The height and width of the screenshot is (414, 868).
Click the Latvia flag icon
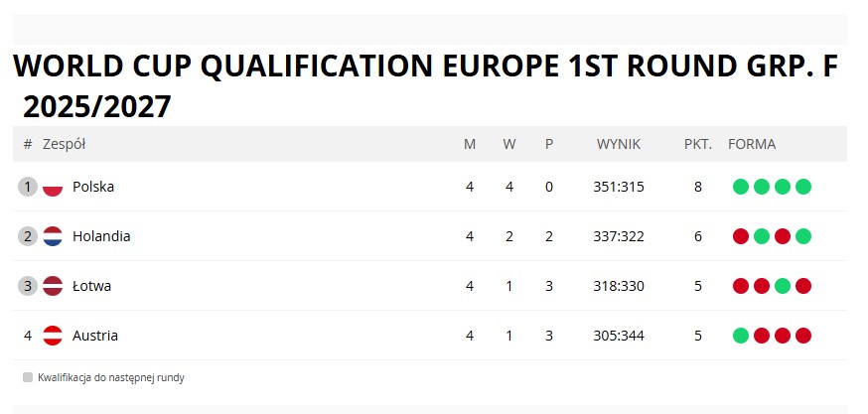53,286
